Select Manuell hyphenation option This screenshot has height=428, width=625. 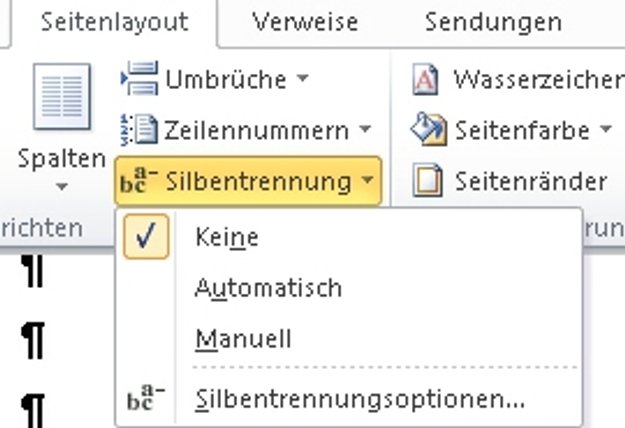pyautogui.click(x=243, y=339)
